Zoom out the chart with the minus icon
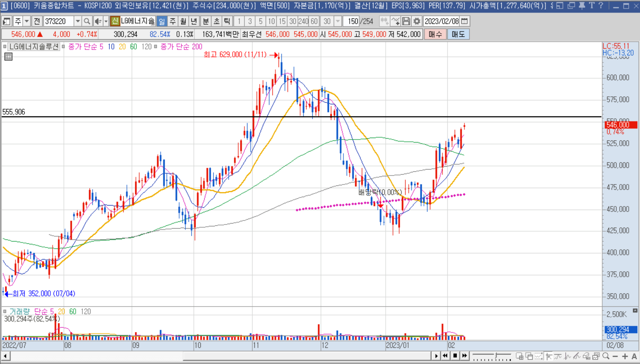Screen dimensions: 640x364 [x=616, y=356]
